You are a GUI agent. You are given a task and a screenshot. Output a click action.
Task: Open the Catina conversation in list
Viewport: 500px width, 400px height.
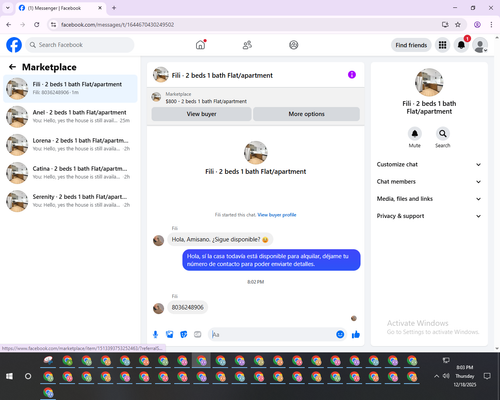(70, 173)
